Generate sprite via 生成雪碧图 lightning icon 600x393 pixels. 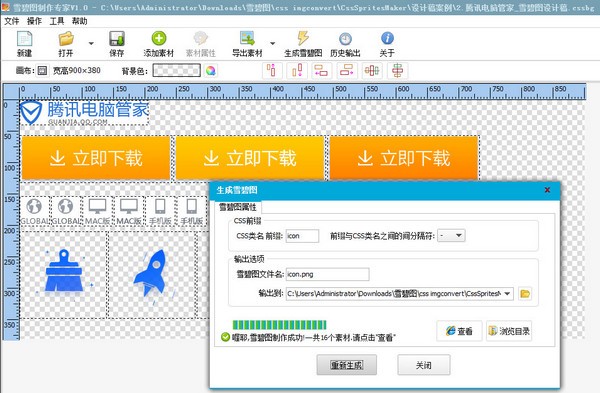pyautogui.click(x=303, y=39)
